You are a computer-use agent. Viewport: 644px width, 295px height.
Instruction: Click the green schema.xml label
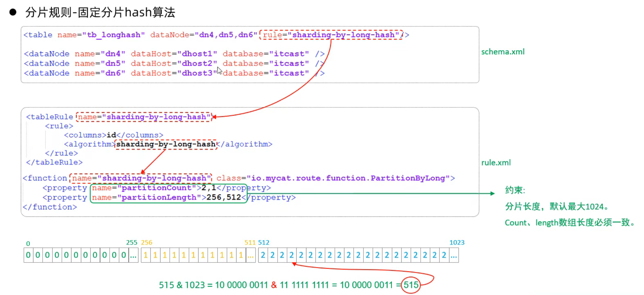click(x=502, y=52)
